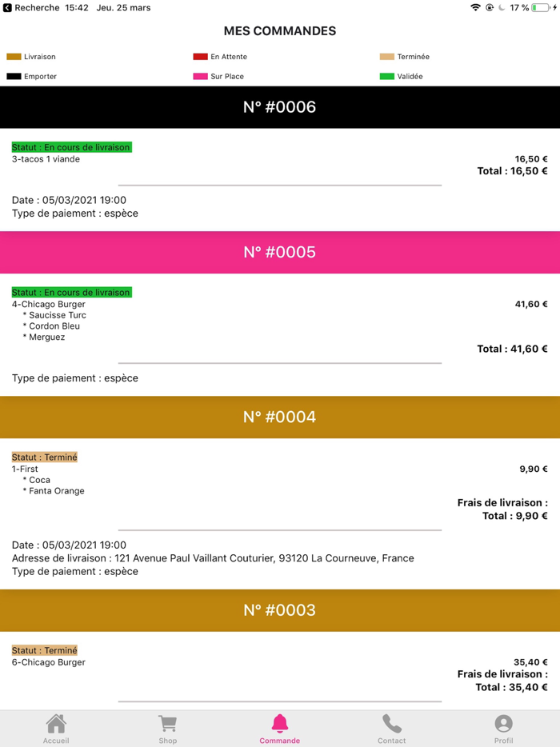The width and height of the screenshot is (560, 747).
Task: Tap the Wi-Fi status icon
Action: pos(475,8)
